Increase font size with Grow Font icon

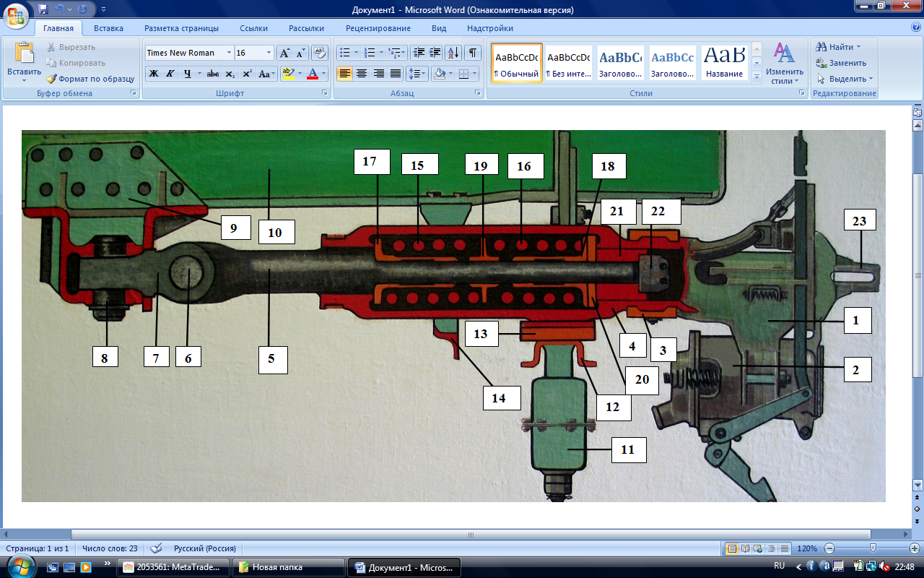[285, 53]
